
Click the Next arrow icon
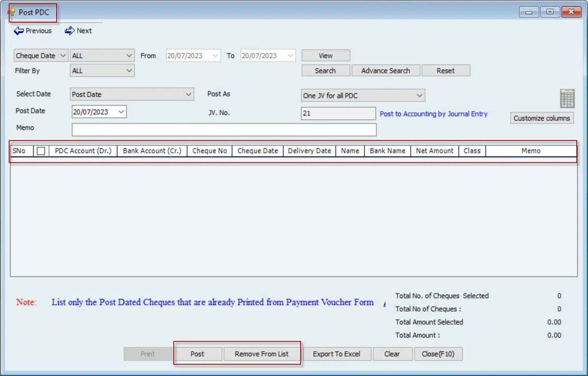pyautogui.click(x=70, y=31)
